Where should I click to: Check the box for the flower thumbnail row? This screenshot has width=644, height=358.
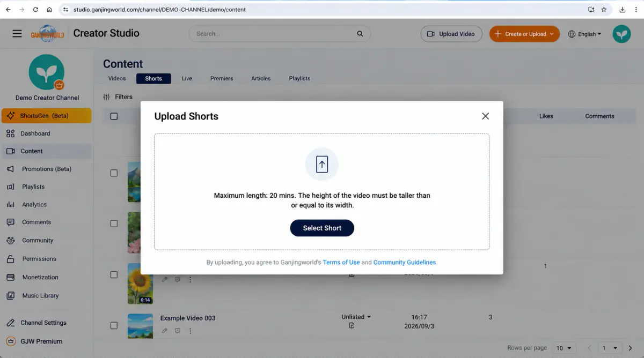(114, 223)
